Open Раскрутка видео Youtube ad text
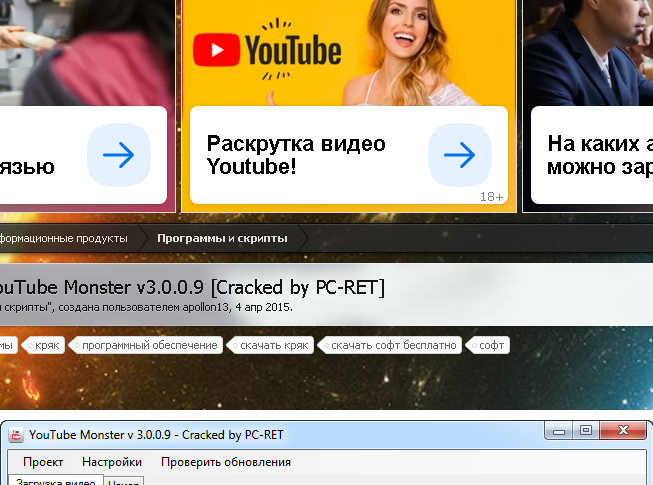653x485 pixels. 296,155
